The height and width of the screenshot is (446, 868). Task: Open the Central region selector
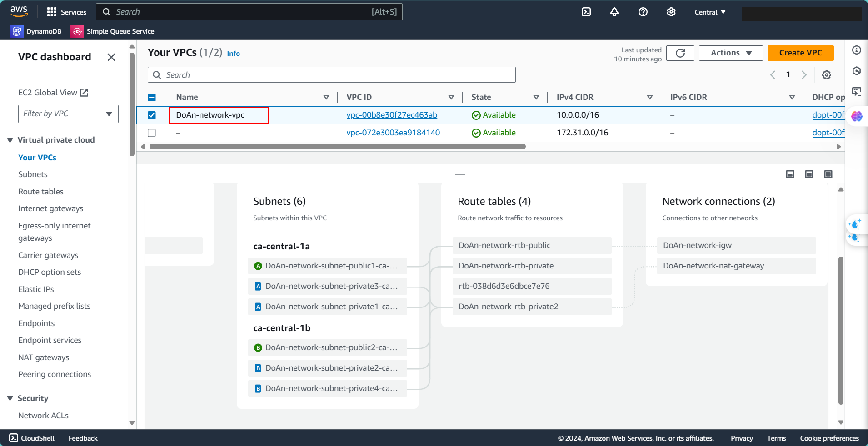tap(710, 12)
